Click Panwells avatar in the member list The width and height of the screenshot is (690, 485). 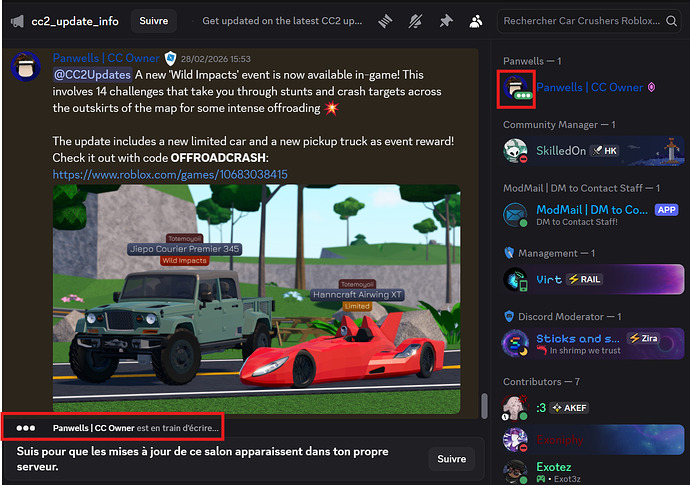[x=516, y=88]
